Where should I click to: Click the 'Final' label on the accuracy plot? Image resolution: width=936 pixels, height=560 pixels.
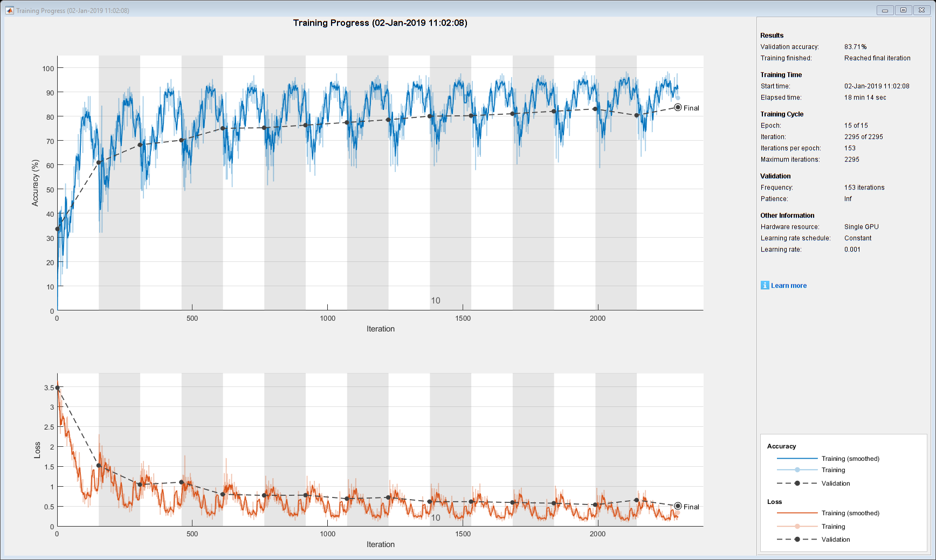[x=691, y=108]
